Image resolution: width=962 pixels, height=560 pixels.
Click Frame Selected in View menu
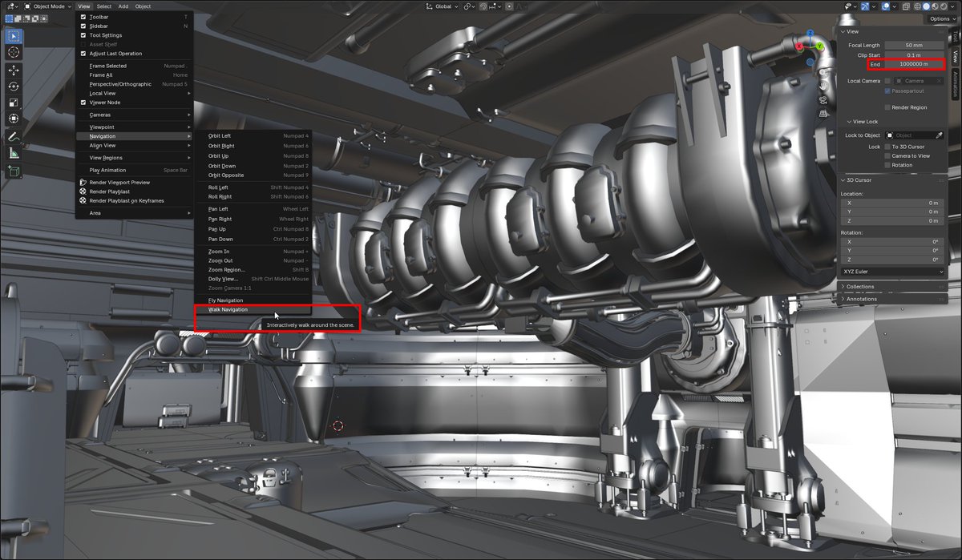coord(134,66)
